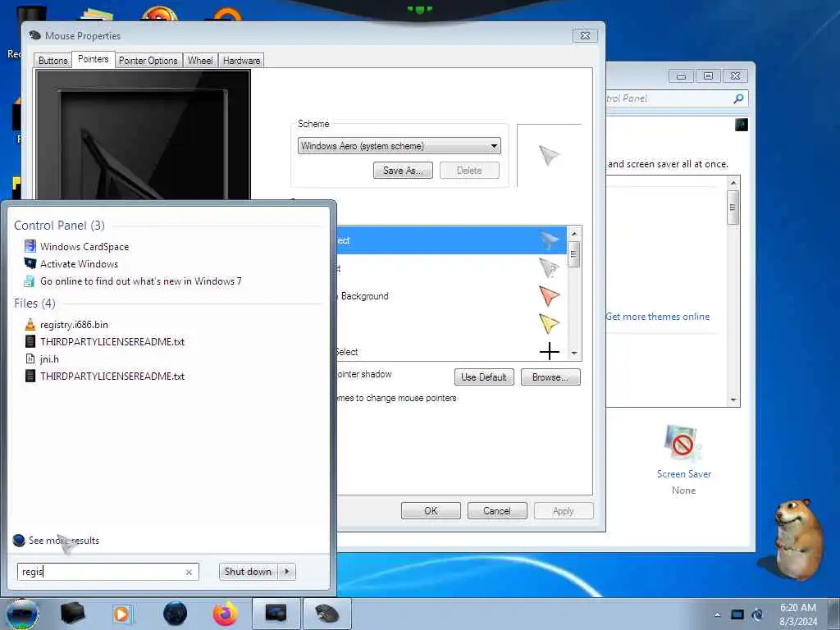The width and height of the screenshot is (840, 630).
Task: Click the Personalization help icon
Action: (742, 125)
